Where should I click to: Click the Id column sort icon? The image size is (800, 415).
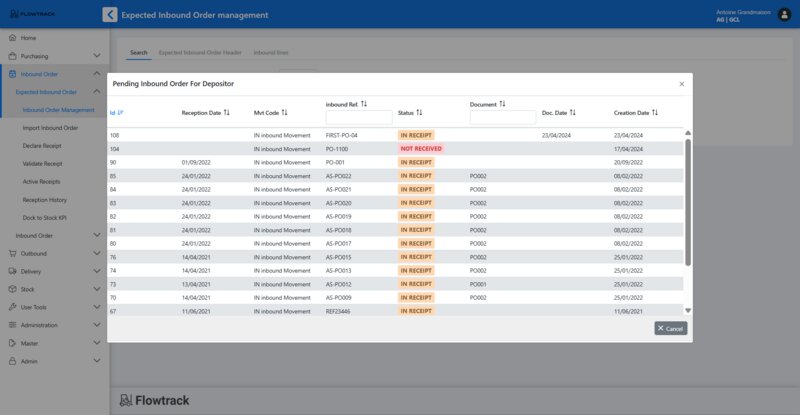(121, 113)
